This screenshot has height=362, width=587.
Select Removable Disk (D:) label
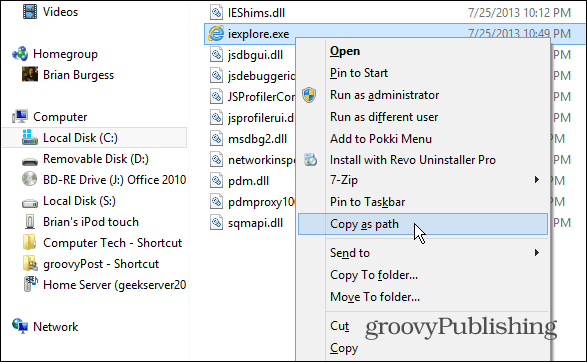point(95,159)
